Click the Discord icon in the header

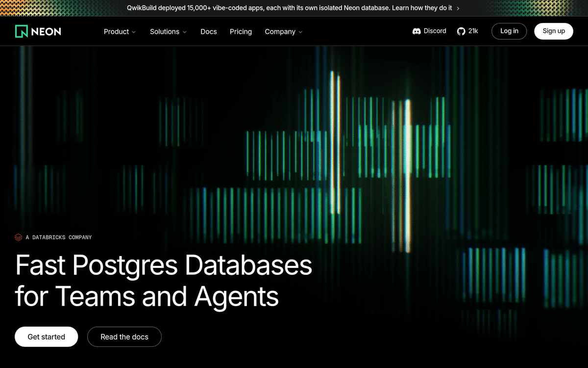[x=416, y=31]
